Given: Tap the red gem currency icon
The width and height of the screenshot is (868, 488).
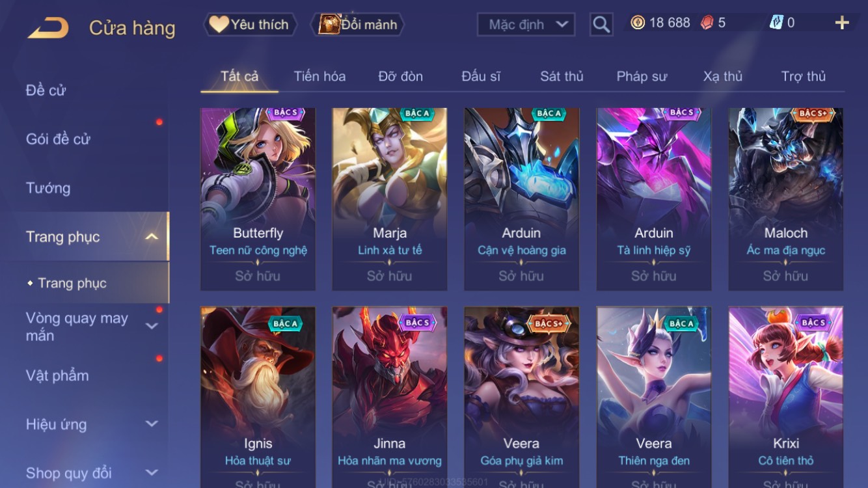Looking at the screenshot, I should point(707,23).
